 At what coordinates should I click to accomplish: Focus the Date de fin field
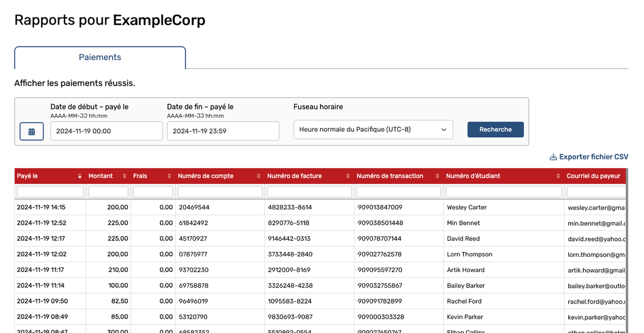point(223,131)
